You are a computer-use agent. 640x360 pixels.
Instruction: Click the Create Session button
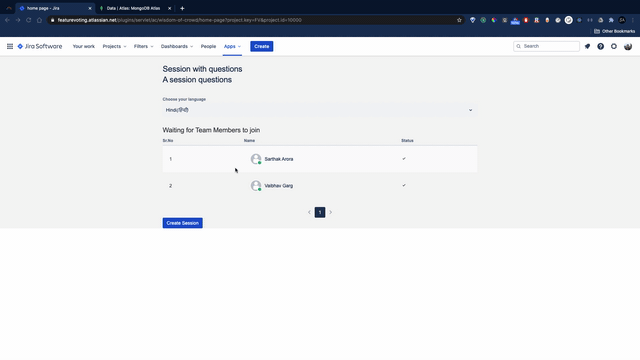(182, 223)
